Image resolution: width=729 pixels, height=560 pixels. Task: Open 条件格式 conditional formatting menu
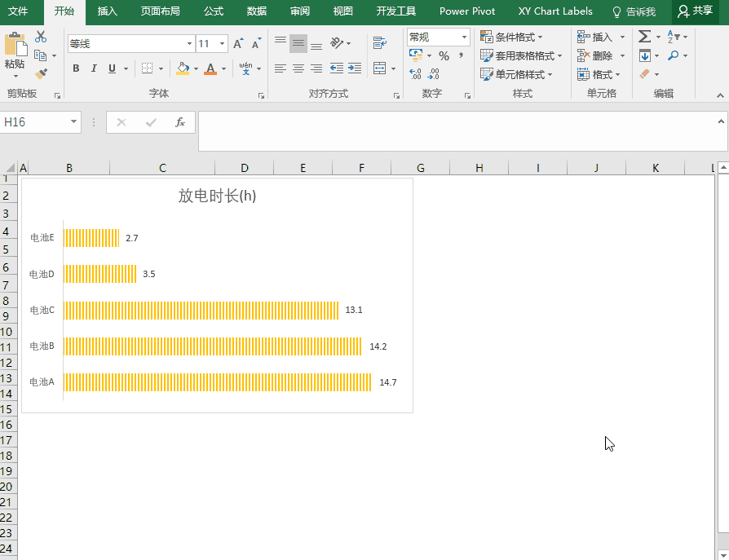511,37
